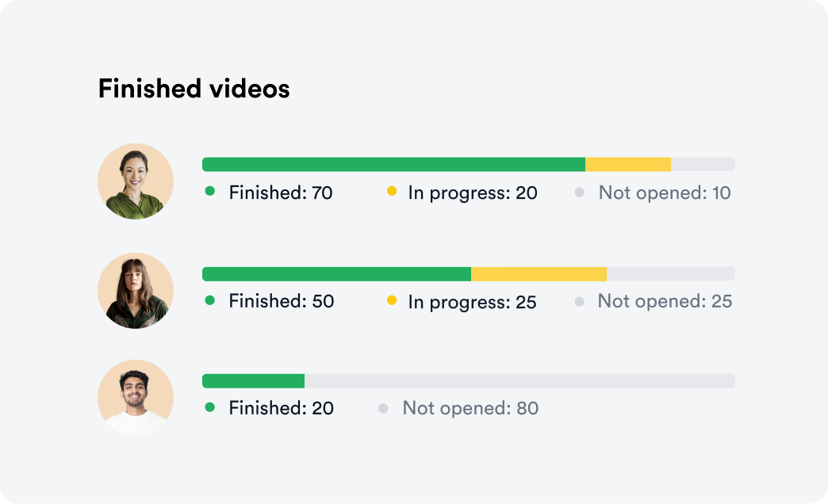The width and height of the screenshot is (828, 504).
Task: Click the yellow segment of the second progress bar
Action: (x=539, y=274)
